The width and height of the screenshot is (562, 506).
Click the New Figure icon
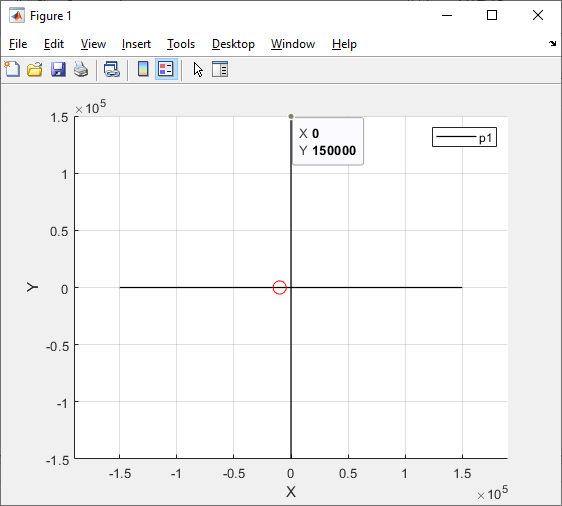(12, 69)
